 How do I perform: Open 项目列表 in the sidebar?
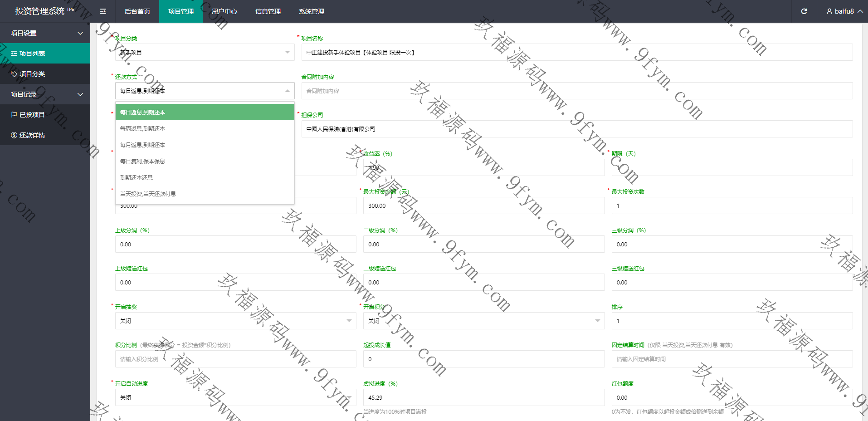[32, 54]
